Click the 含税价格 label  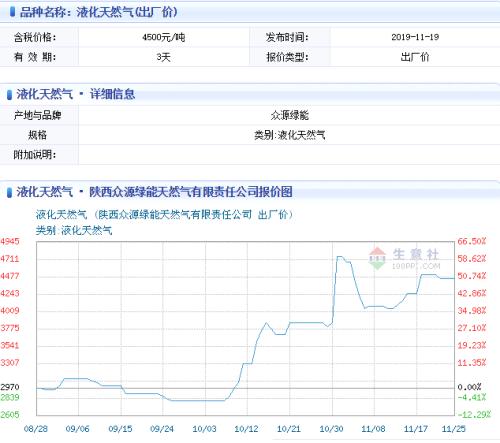coord(35,37)
